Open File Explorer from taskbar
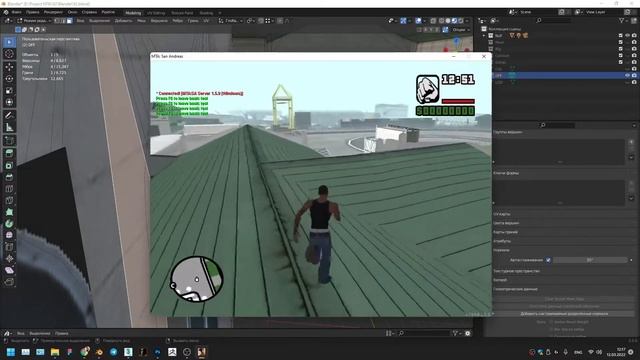 coord(55,352)
